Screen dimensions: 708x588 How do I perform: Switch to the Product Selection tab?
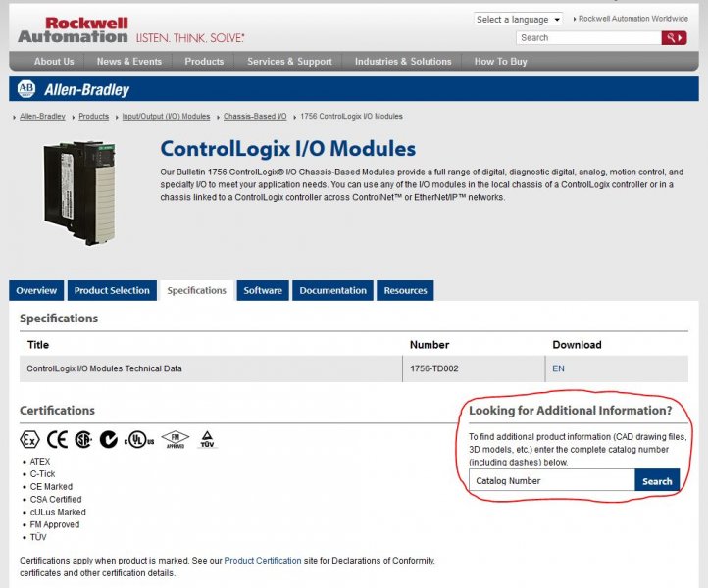pyautogui.click(x=112, y=290)
